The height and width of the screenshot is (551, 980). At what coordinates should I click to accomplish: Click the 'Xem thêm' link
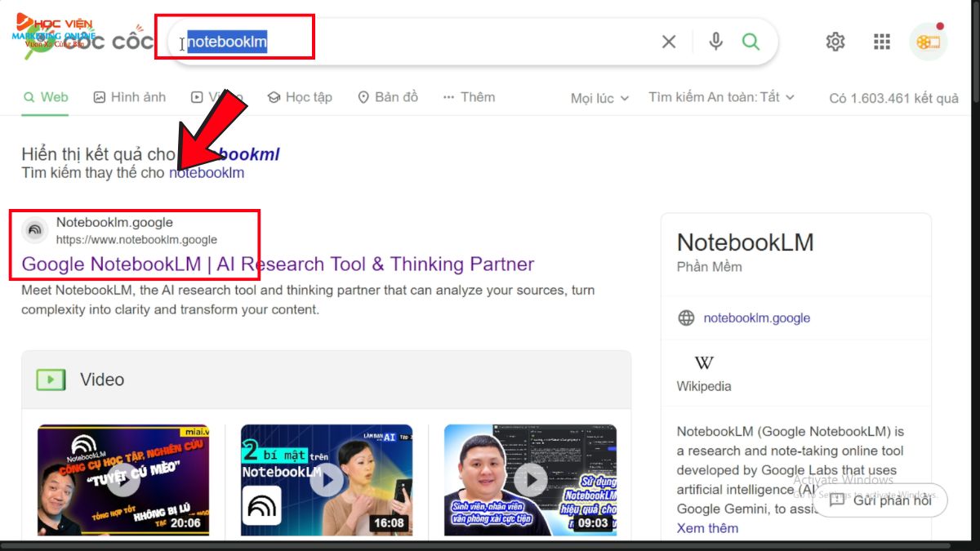tap(707, 528)
